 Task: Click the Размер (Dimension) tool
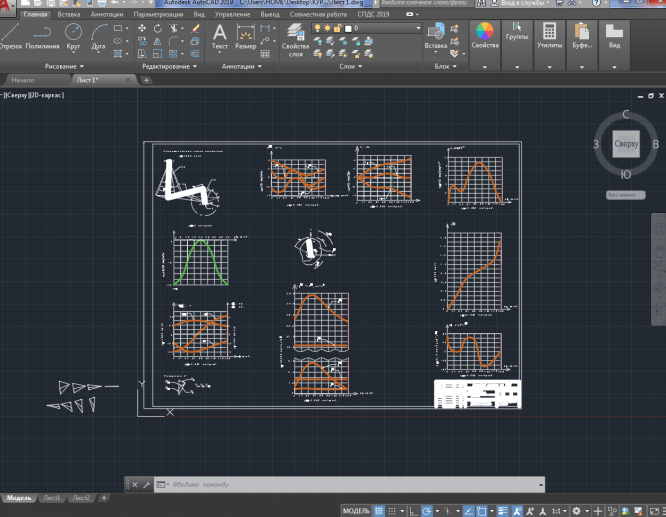pyautogui.click(x=246, y=34)
